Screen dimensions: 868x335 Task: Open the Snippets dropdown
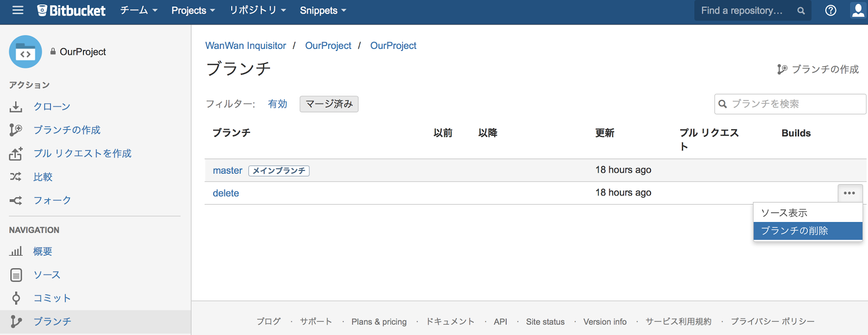(323, 10)
